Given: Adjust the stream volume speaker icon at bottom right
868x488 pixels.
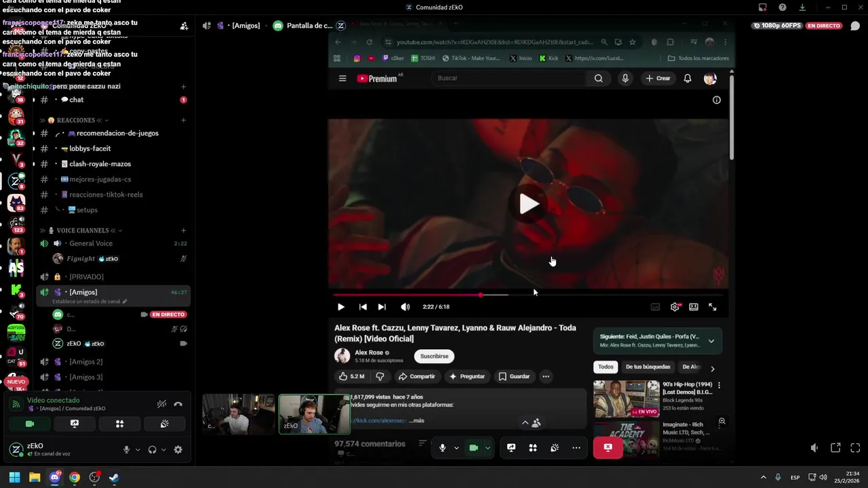Looking at the screenshot, I should pos(814,448).
